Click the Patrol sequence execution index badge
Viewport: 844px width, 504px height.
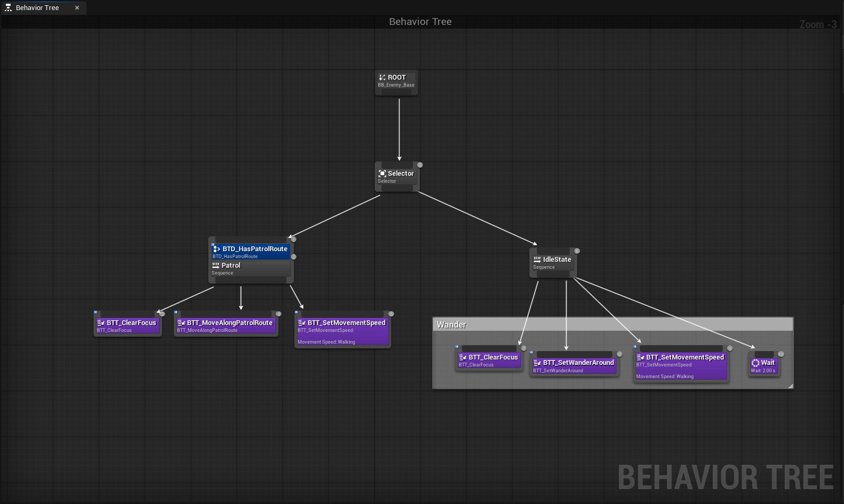click(x=293, y=257)
